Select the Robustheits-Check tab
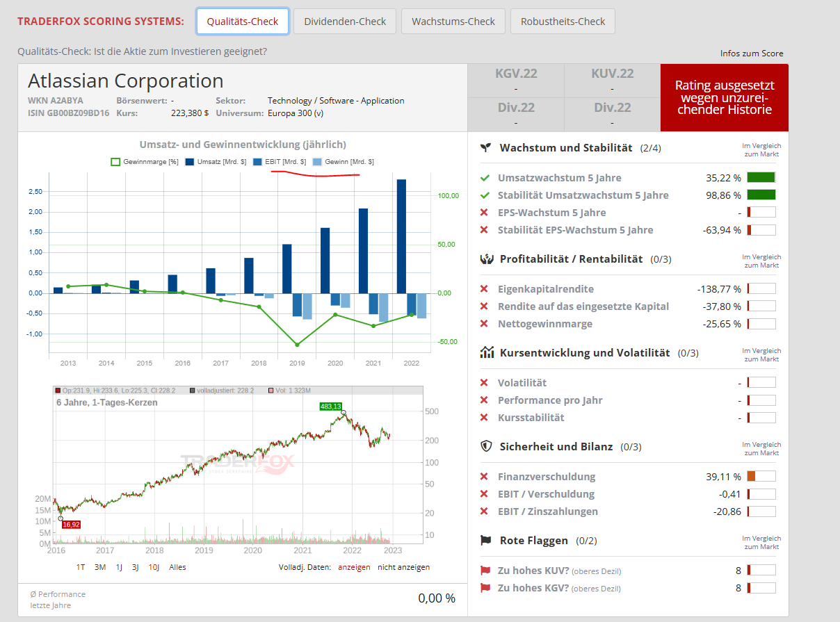The width and height of the screenshot is (840, 622). pyautogui.click(x=563, y=22)
